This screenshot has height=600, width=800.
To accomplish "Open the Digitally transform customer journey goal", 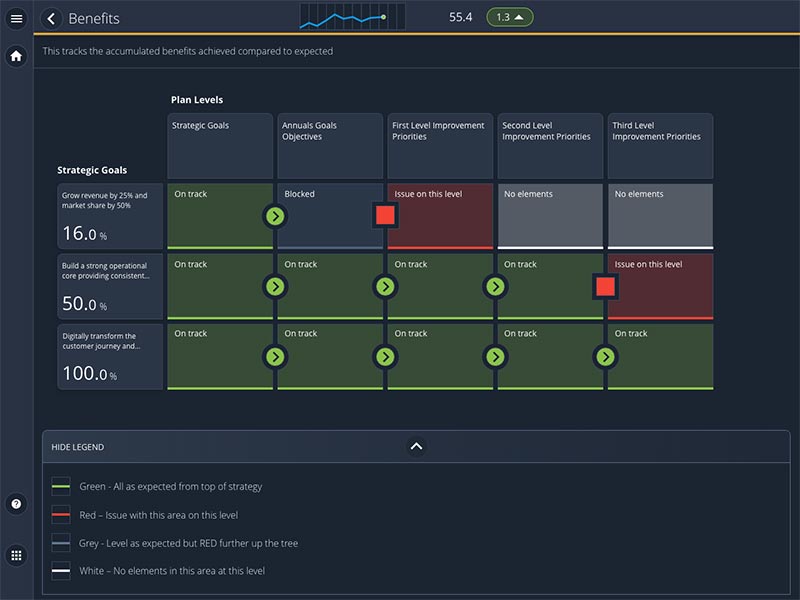I will (110, 356).
